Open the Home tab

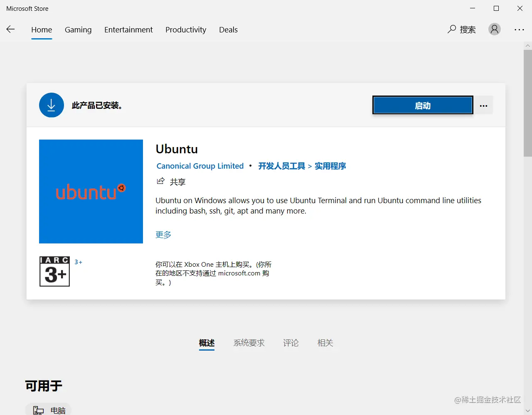point(42,29)
